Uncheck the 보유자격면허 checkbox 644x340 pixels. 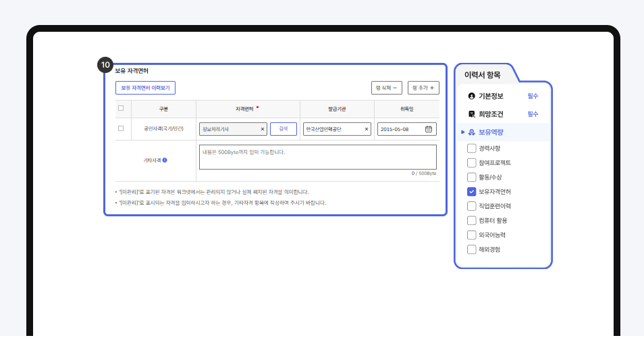471,191
